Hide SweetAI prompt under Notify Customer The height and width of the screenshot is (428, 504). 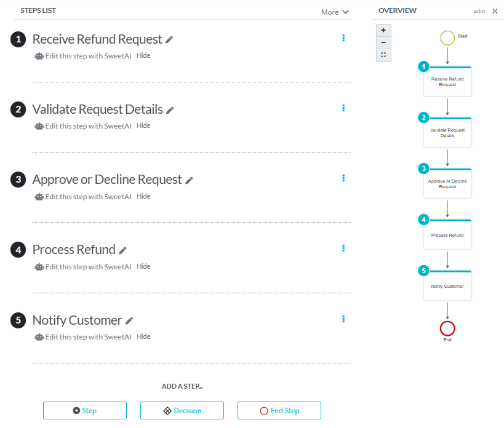[x=143, y=336]
